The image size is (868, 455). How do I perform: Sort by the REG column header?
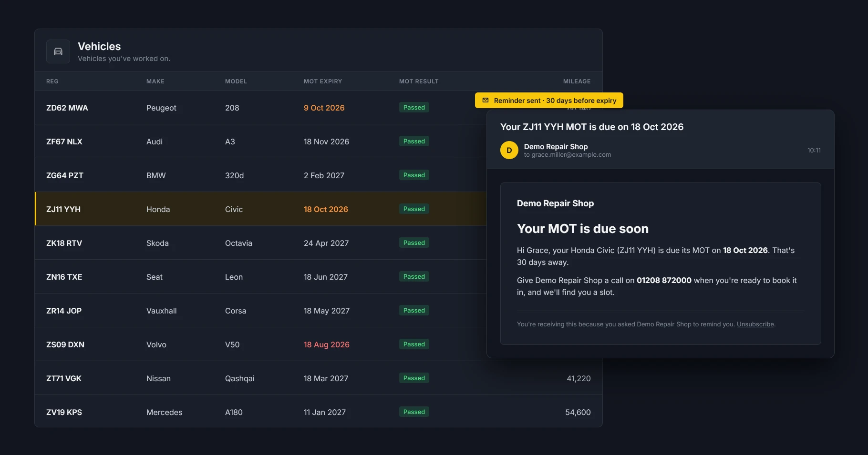[52, 81]
